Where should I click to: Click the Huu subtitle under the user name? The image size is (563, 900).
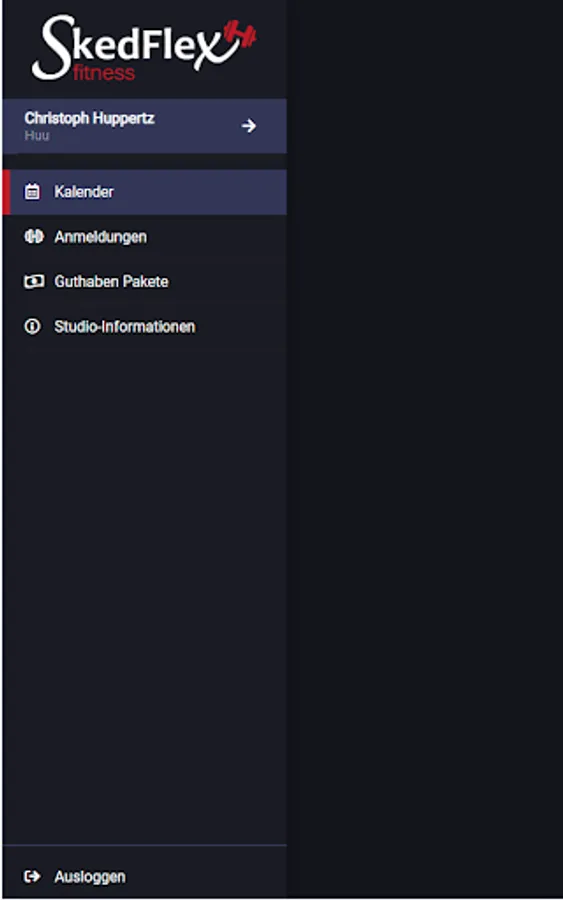pyautogui.click(x=37, y=135)
